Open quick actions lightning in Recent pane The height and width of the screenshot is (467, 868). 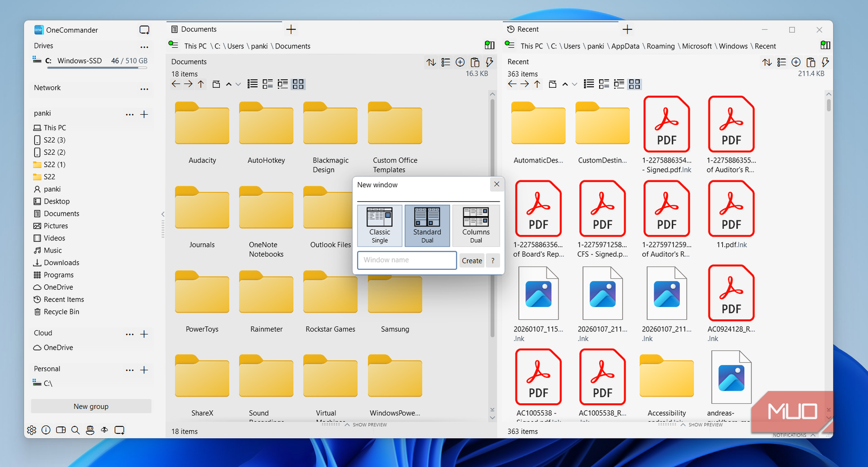point(825,62)
